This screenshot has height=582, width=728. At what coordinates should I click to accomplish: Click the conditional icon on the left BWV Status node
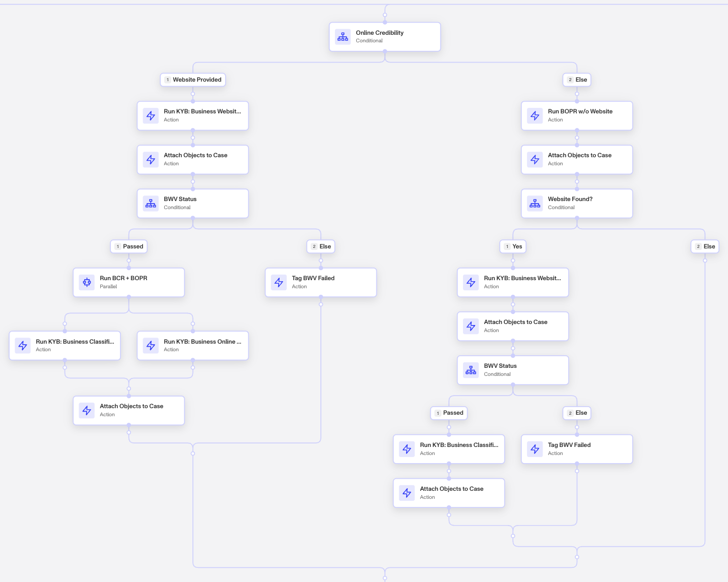150,203
